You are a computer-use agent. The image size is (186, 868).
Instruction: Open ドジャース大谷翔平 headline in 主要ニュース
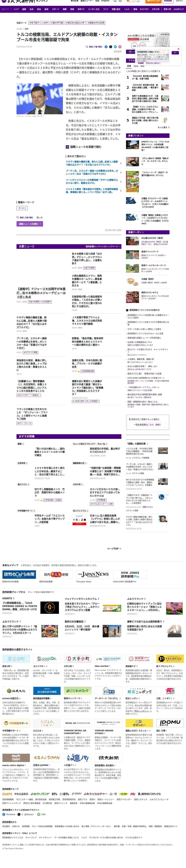click(41, 293)
